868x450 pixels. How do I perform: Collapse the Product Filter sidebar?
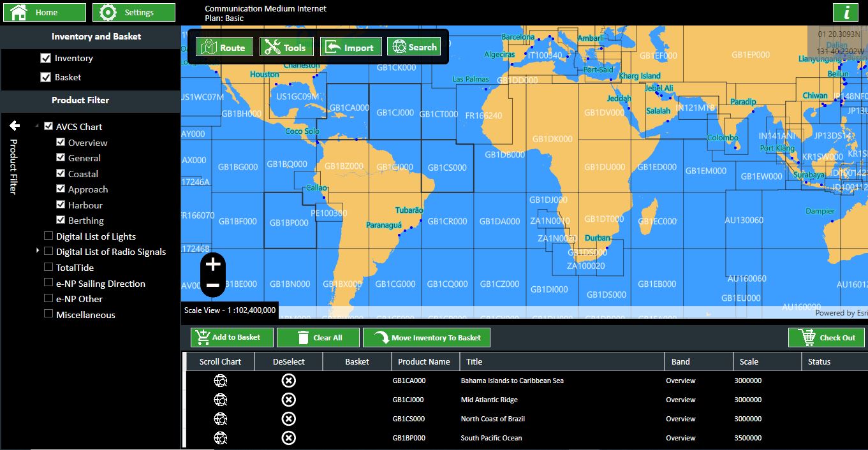(x=13, y=126)
